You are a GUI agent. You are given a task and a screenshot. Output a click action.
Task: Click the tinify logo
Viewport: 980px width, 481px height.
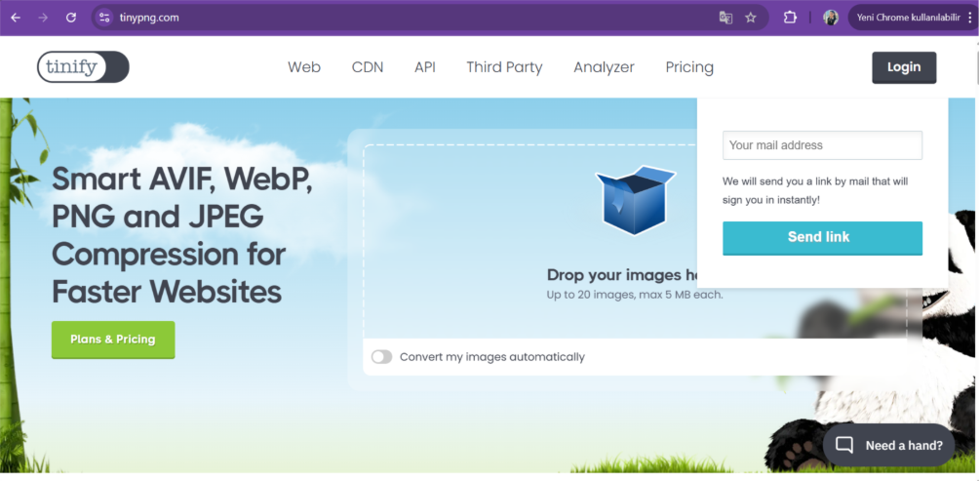point(83,67)
